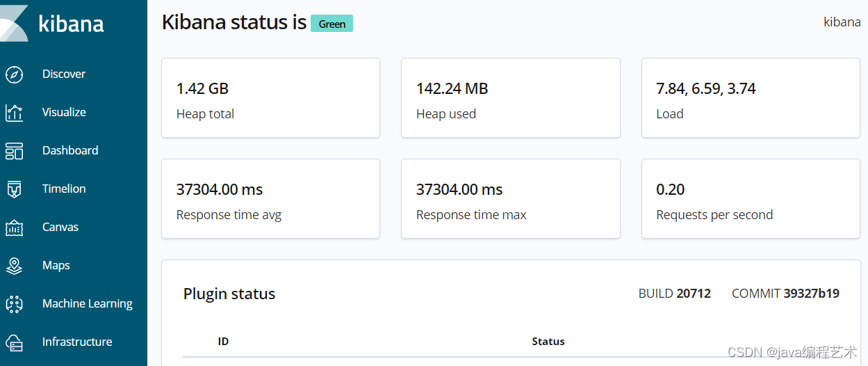Click the Kibana logo icon
This screenshot has height=366, width=868.
pyautogui.click(x=14, y=23)
